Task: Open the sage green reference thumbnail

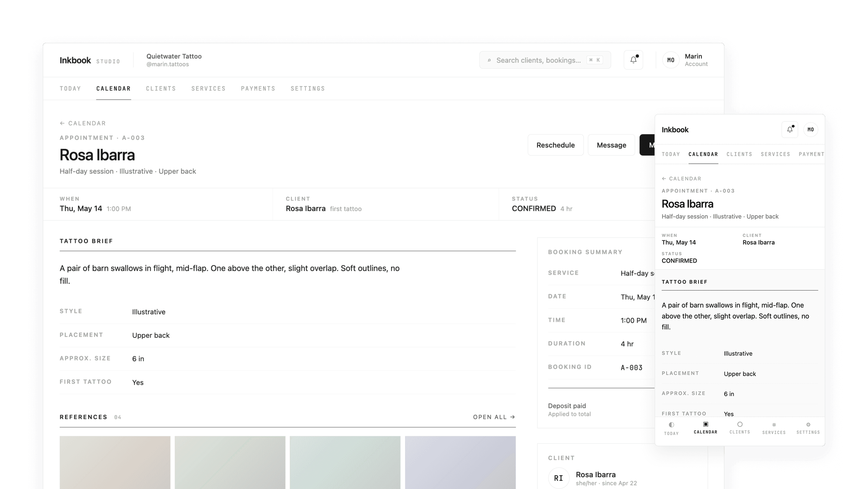Action: coord(230,462)
